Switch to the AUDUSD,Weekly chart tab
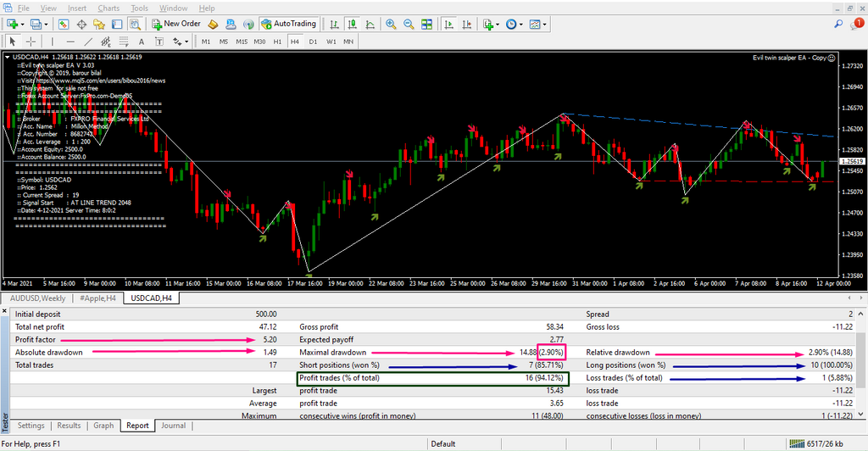 coord(37,298)
